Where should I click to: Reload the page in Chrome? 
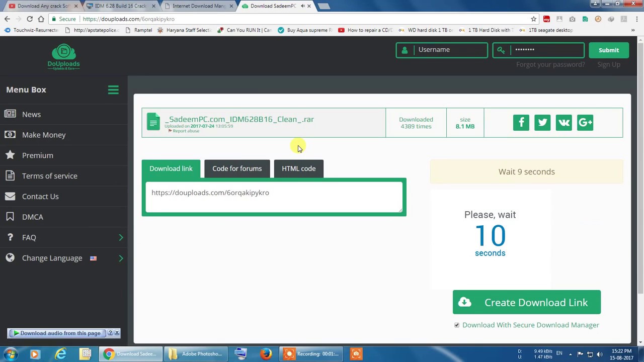click(x=30, y=19)
